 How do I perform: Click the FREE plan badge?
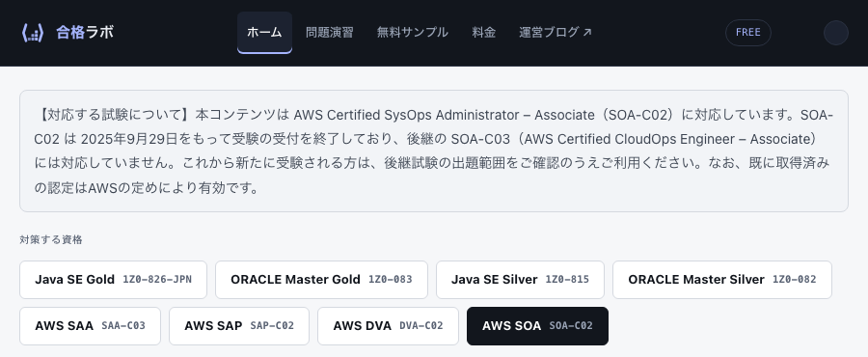point(747,33)
